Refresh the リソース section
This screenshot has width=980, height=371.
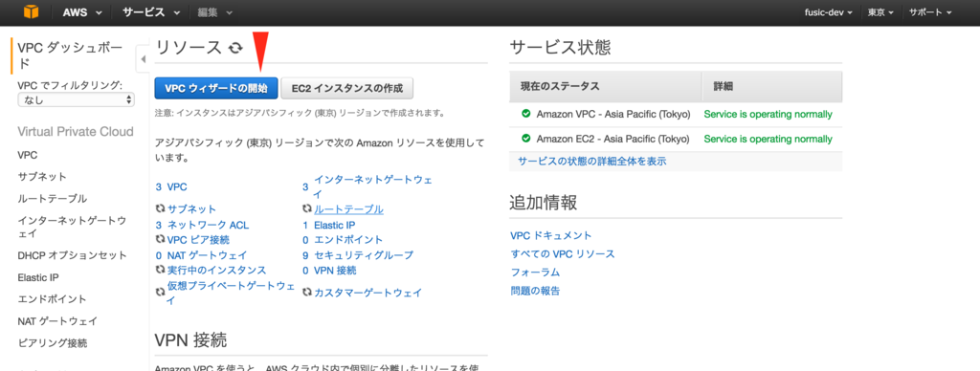[x=235, y=48]
